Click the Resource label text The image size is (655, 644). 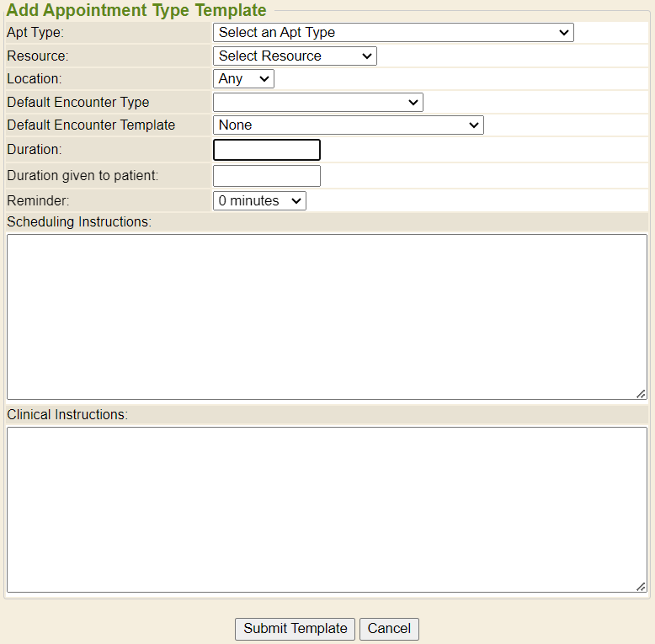pos(38,56)
